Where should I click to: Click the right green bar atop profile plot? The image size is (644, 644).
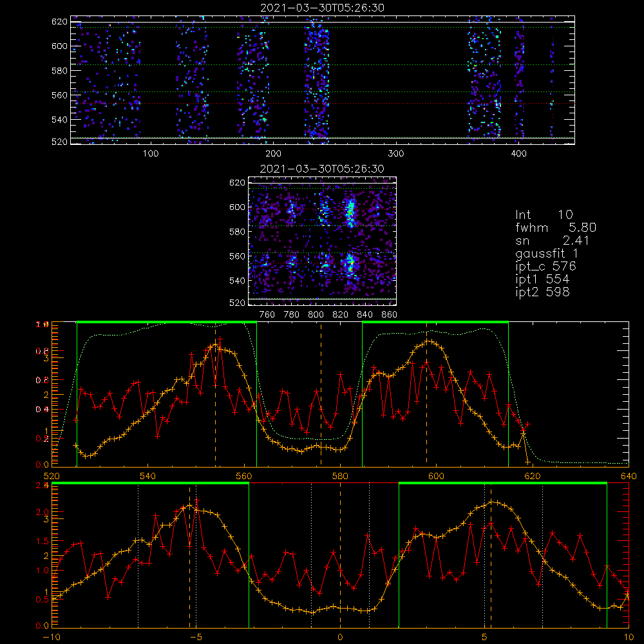(435, 322)
